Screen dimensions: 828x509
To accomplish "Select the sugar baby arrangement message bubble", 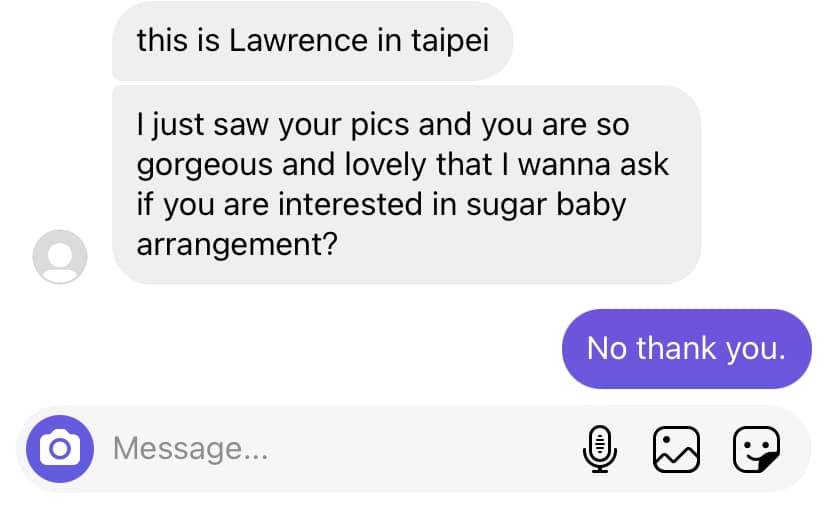I will pyautogui.click(x=406, y=185).
